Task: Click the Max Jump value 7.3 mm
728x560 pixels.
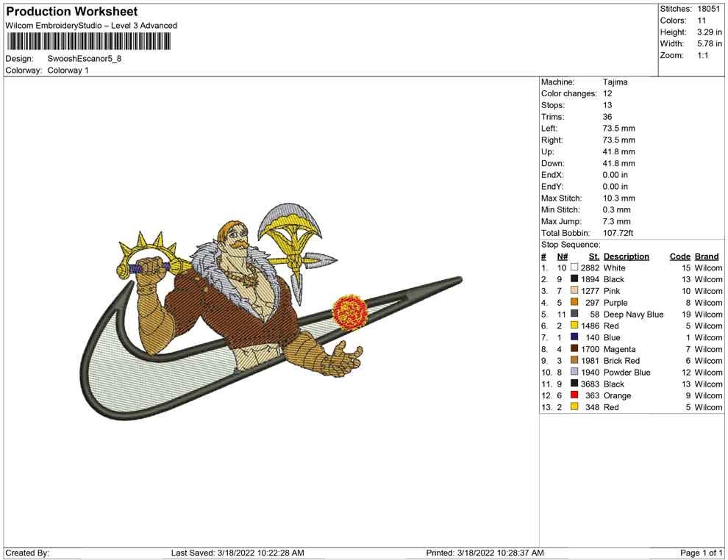Action: point(616,221)
